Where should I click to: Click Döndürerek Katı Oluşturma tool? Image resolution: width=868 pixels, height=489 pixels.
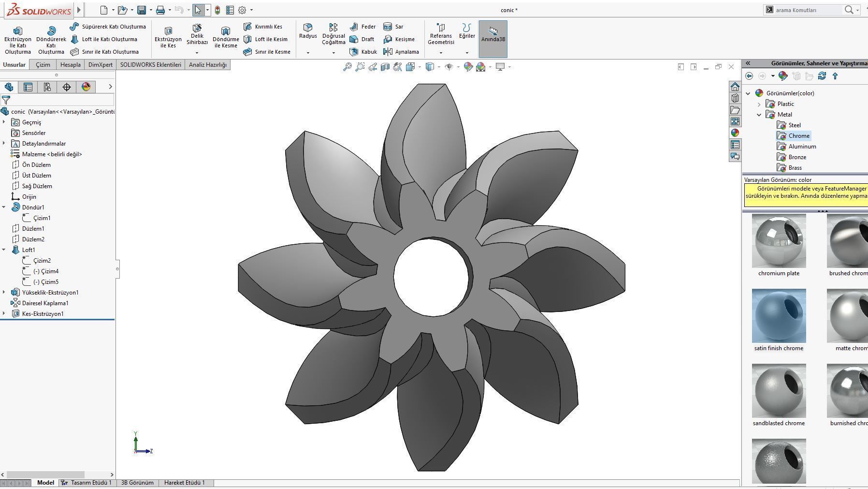[51, 40]
